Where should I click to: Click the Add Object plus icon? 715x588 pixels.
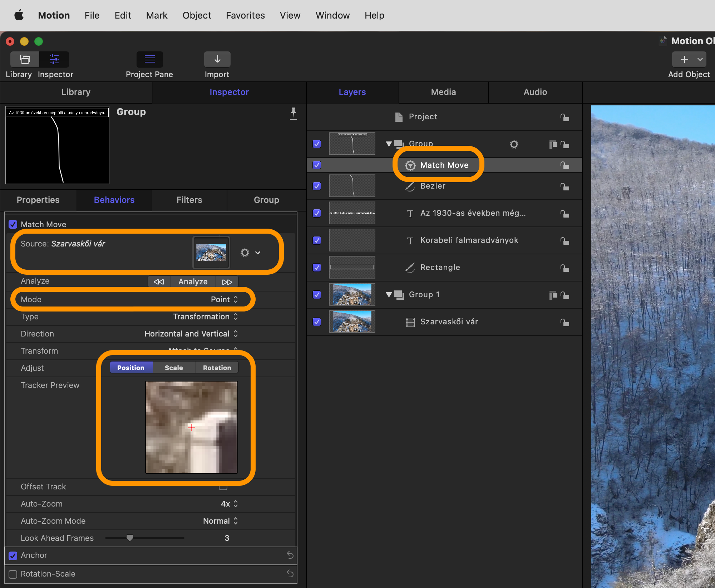(x=684, y=59)
